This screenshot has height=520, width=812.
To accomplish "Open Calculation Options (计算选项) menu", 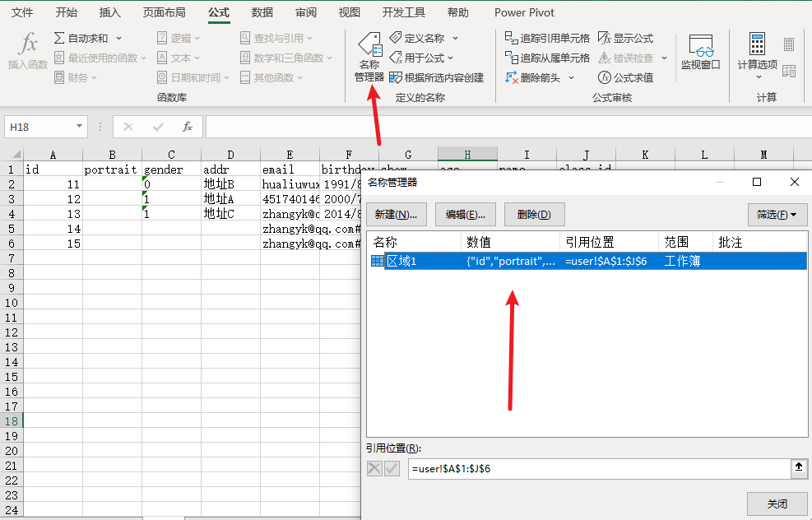I will pyautogui.click(x=758, y=56).
